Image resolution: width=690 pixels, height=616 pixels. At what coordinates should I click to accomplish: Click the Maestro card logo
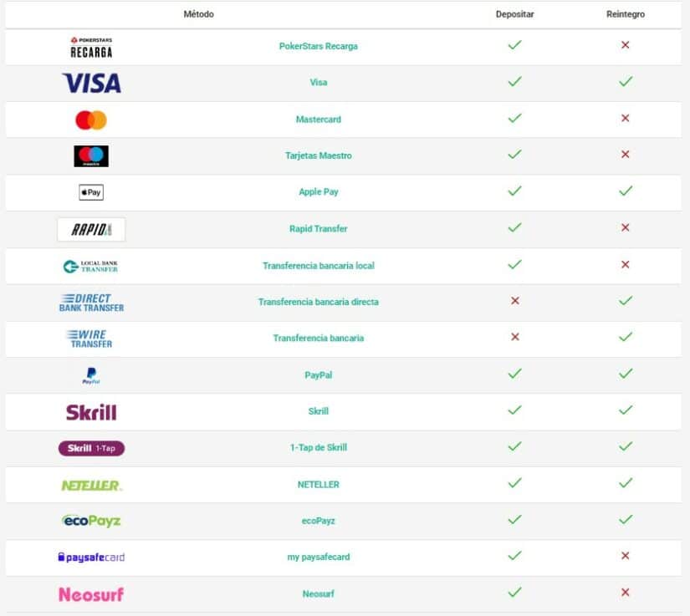pos(91,156)
